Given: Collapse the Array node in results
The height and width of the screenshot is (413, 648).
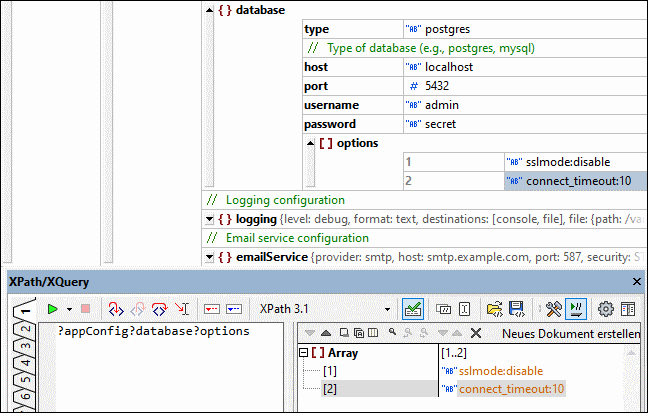Looking at the screenshot, I should pyautogui.click(x=305, y=353).
